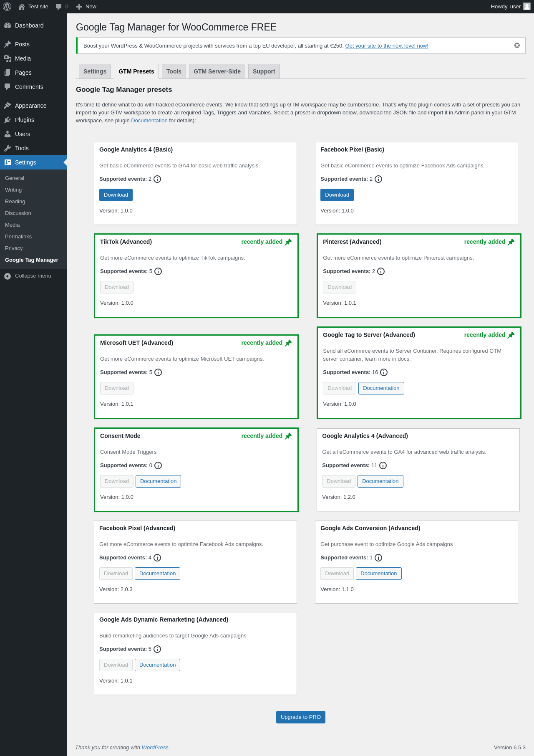Switch to the GTM Server-Side tab
Screen dimensions: 534x756
point(217,71)
